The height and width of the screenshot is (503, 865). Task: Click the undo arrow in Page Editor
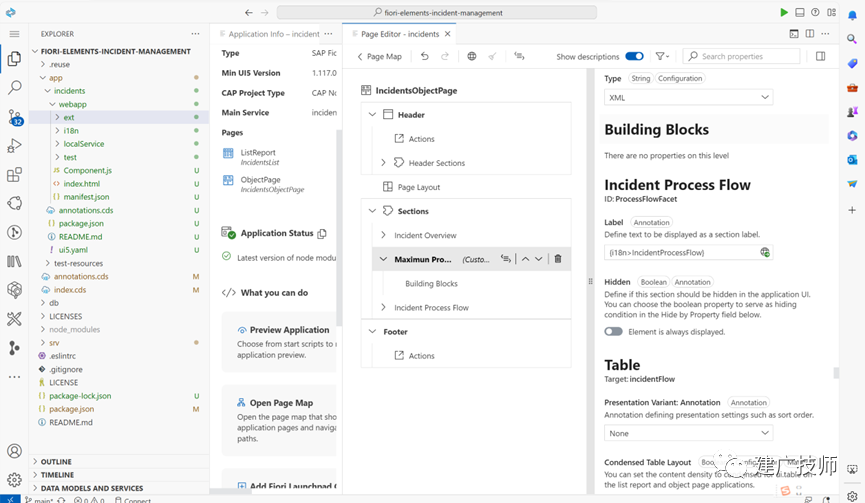coord(424,56)
